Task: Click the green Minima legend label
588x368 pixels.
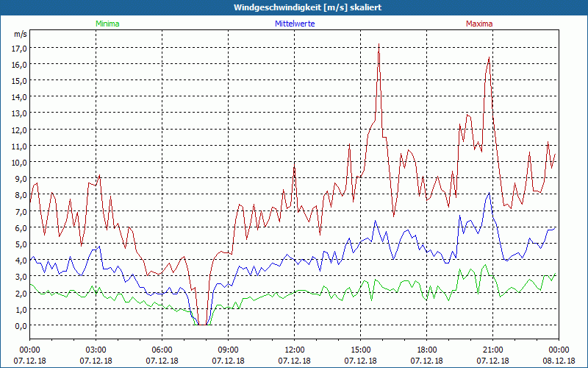Action: (x=107, y=24)
